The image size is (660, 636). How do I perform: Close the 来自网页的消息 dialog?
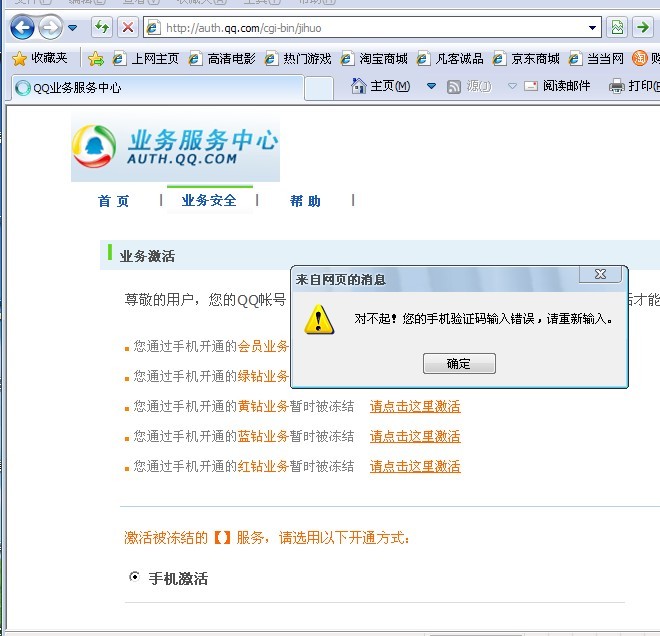click(x=600, y=274)
